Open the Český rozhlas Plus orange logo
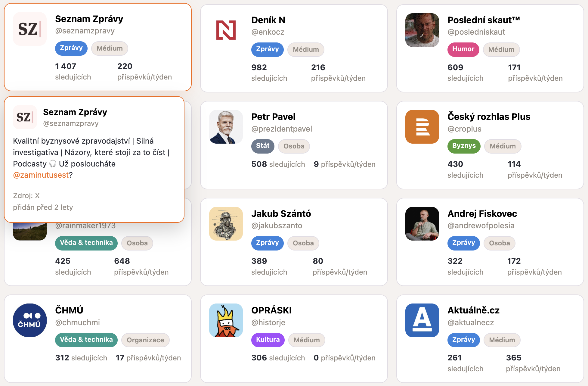This screenshot has width=588, height=386. point(422,127)
